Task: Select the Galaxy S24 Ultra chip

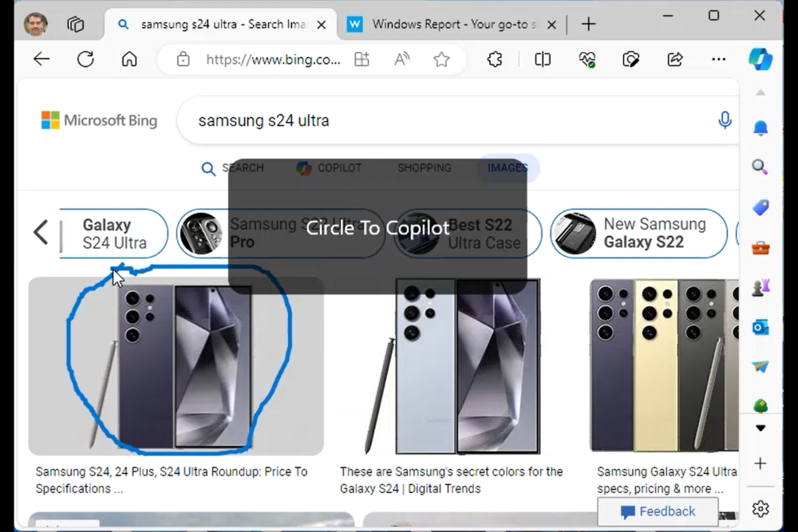Action: click(113, 234)
